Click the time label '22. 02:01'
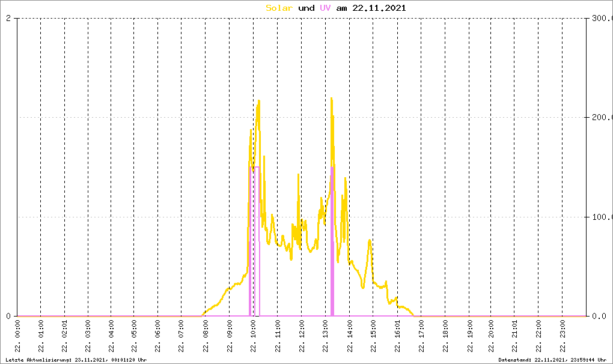The height and width of the screenshot is (364, 613). [65, 336]
